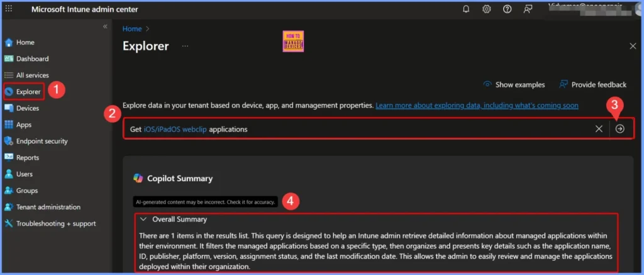Open the Dashboard menu item
This screenshot has height=275, width=644.
(x=33, y=59)
